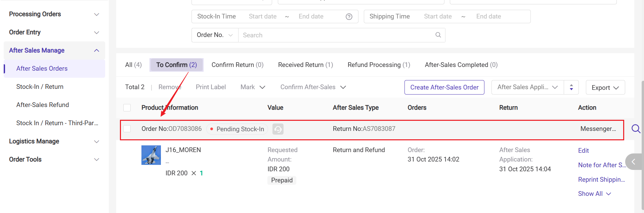The width and height of the screenshot is (644, 213).
Task: Click the Edit link for J16_MOREN
Action: click(x=583, y=150)
